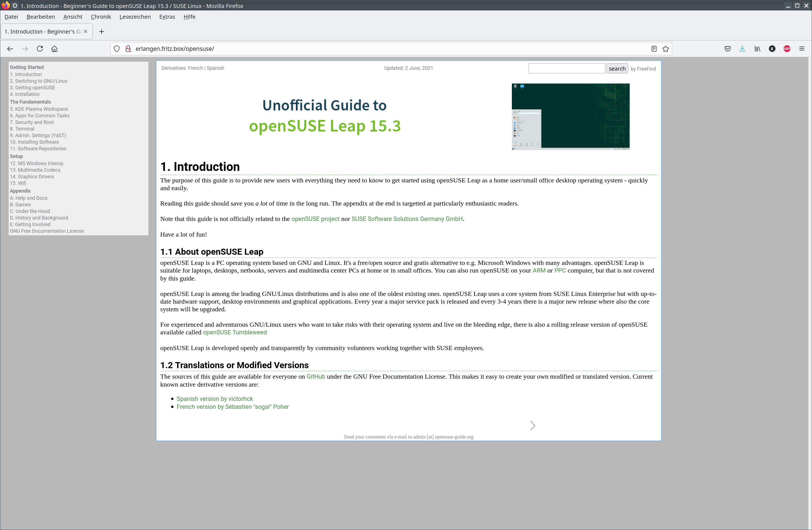Open sidebar 3. Getting openSUSE
Viewport: 812px width, 530px height.
(32, 88)
